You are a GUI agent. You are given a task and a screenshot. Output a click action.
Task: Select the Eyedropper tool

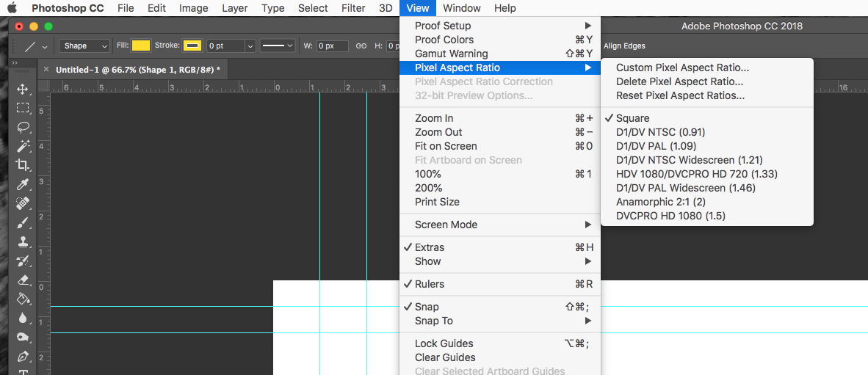pos(23,183)
